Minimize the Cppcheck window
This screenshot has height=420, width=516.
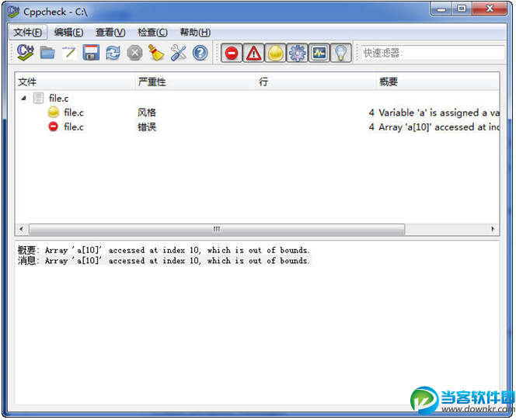[441, 9]
